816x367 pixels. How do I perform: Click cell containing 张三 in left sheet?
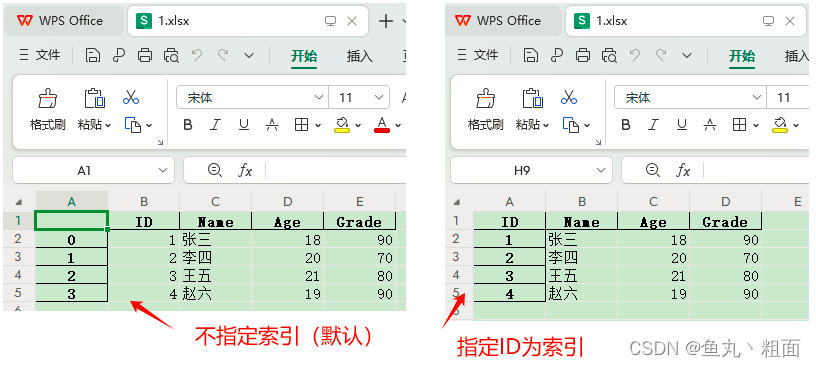pos(215,239)
